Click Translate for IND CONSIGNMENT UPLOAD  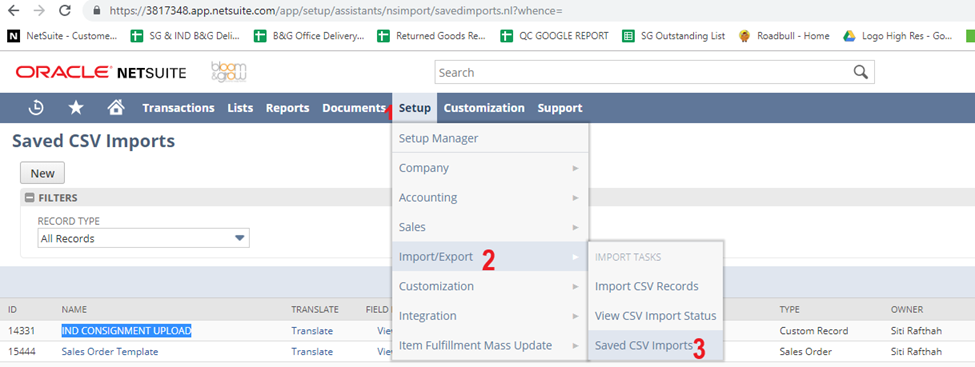(312, 331)
